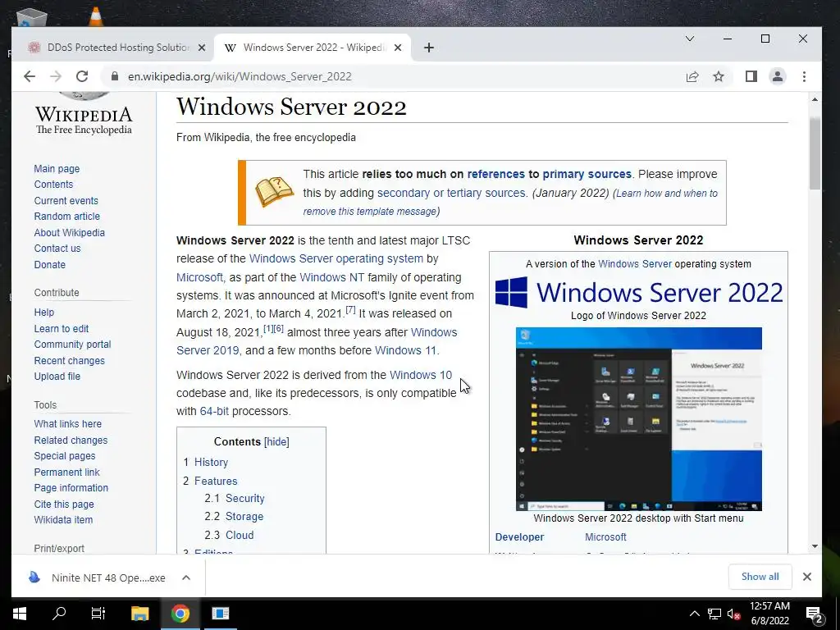The width and height of the screenshot is (840, 630).
Task: Open Contents sidebar link
Action: (53, 185)
